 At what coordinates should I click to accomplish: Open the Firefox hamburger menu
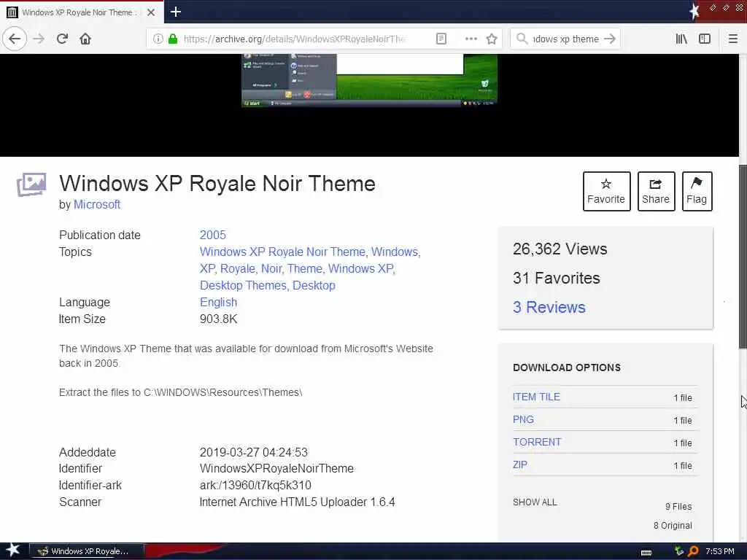(733, 39)
